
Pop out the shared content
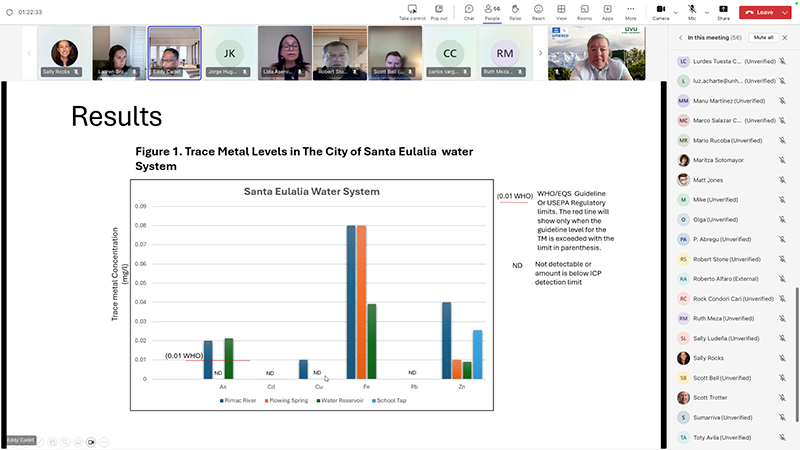pyautogui.click(x=439, y=11)
